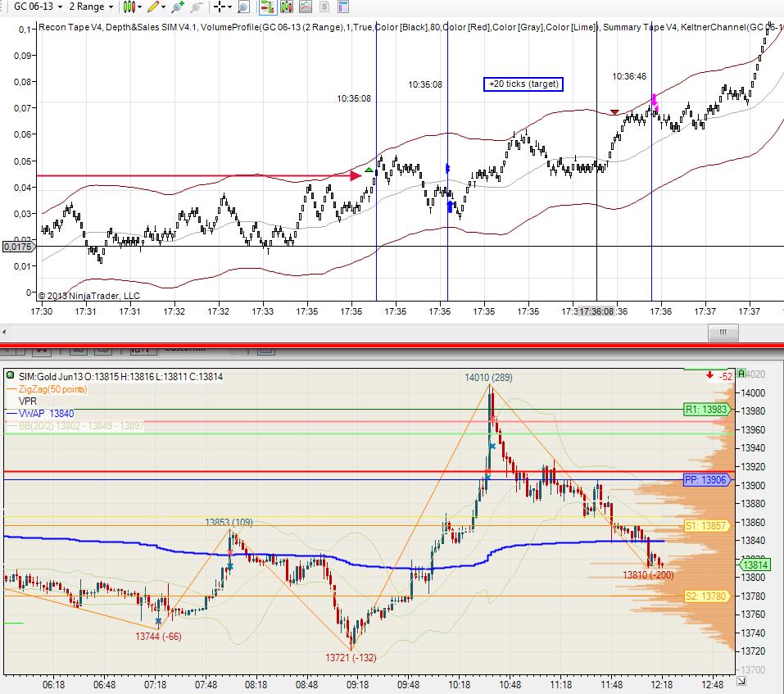Open the Indicators chart icon
This screenshot has height=694, width=784.
click(306, 7)
